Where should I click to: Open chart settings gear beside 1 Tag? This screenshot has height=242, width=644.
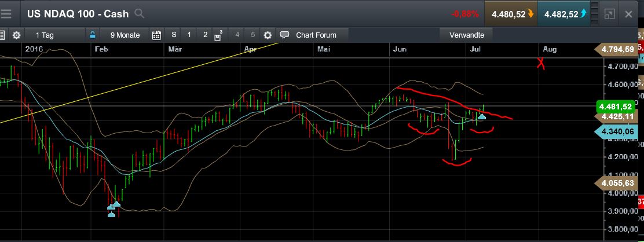pos(16,35)
